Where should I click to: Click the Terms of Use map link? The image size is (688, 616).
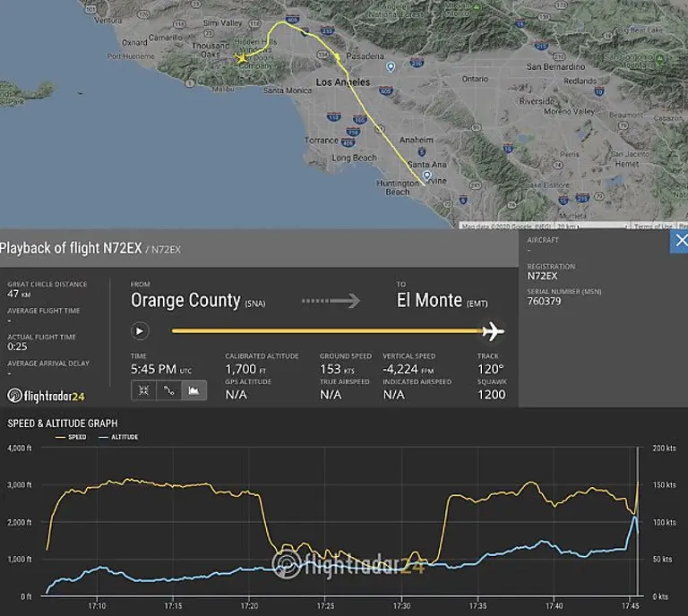point(652,226)
